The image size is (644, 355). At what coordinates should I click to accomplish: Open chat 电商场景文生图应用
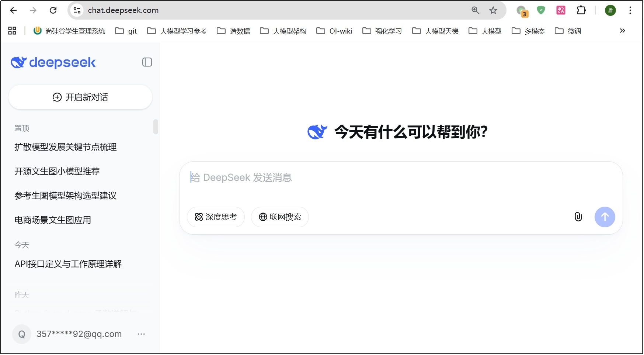click(53, 220)
